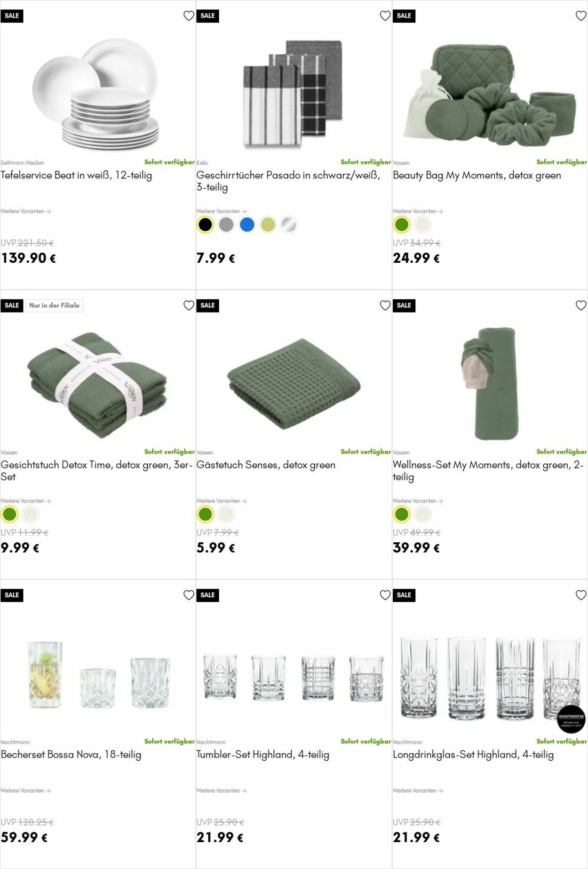The image size is (588, 869).
Task: Add Wellness-Set My Moments to wishlist
Action: (581, 306)
